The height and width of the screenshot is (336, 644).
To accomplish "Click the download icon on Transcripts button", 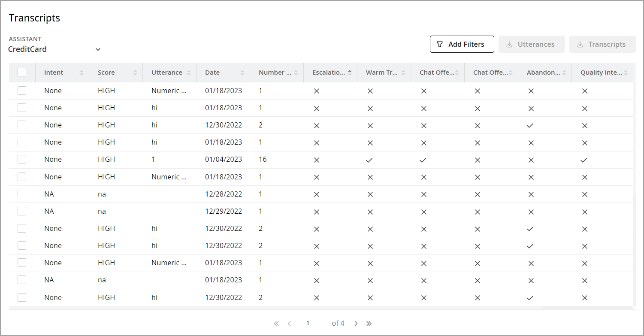I will click(581, 44).
